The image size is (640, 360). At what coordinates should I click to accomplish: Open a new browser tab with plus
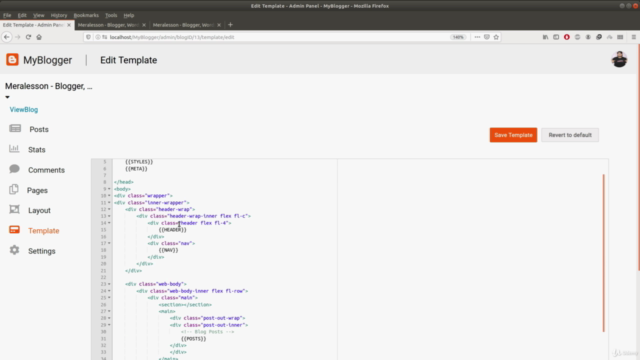[230, 25]
